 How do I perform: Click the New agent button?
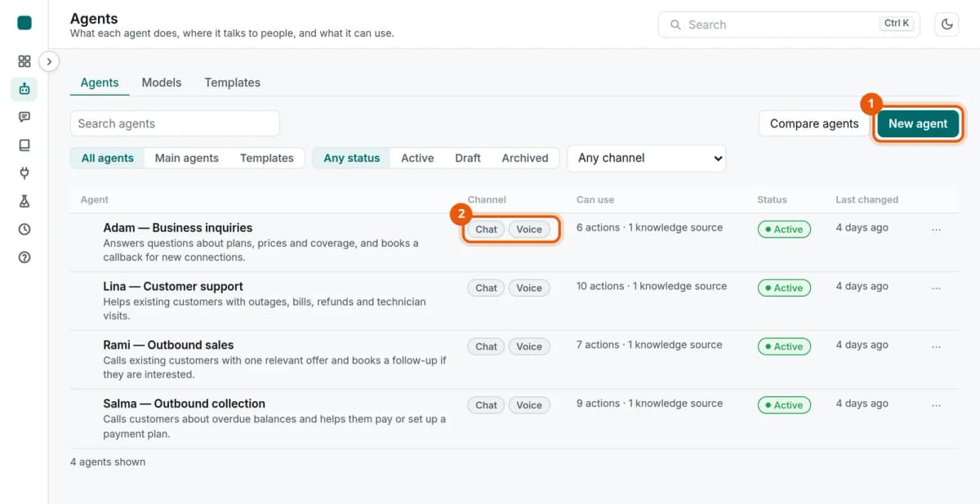[x=918, y=124]
